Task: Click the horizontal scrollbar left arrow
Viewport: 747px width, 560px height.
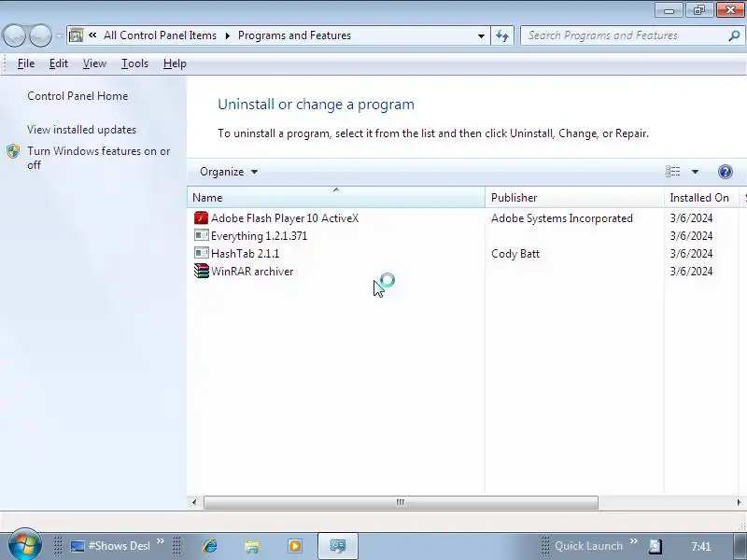Action: 194,502
